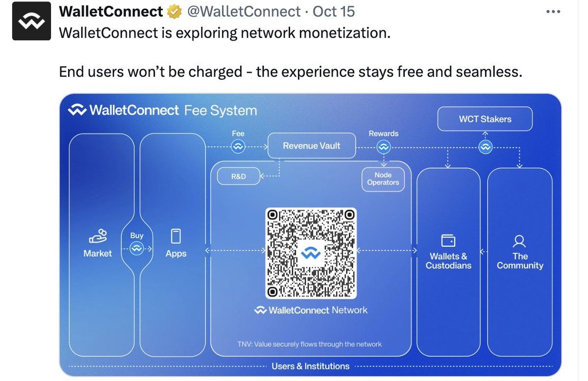Click the Buy token icon

tap(137, 249)
